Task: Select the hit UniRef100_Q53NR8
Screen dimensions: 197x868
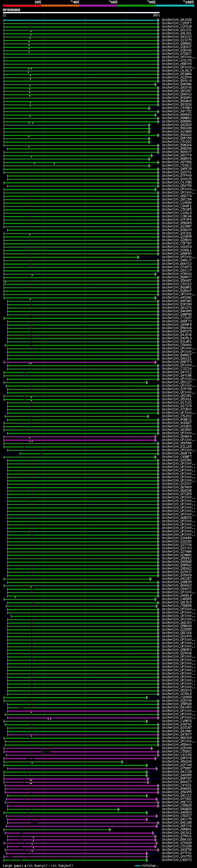Action: [x=177, y=74]
